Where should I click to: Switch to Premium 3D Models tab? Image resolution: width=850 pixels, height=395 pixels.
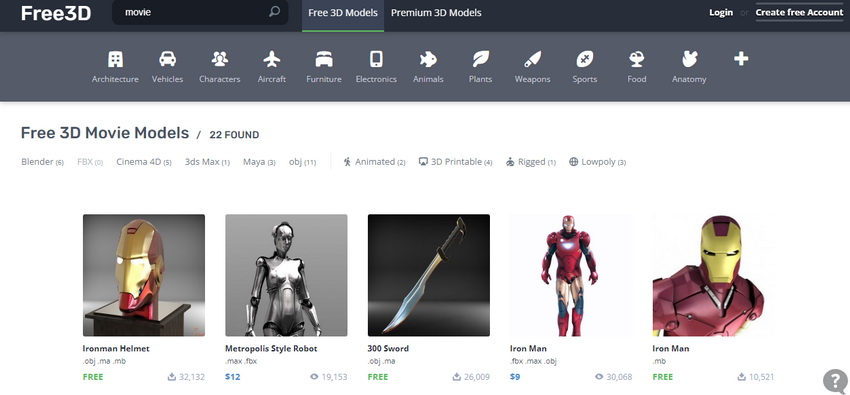[x=436, y=12]
